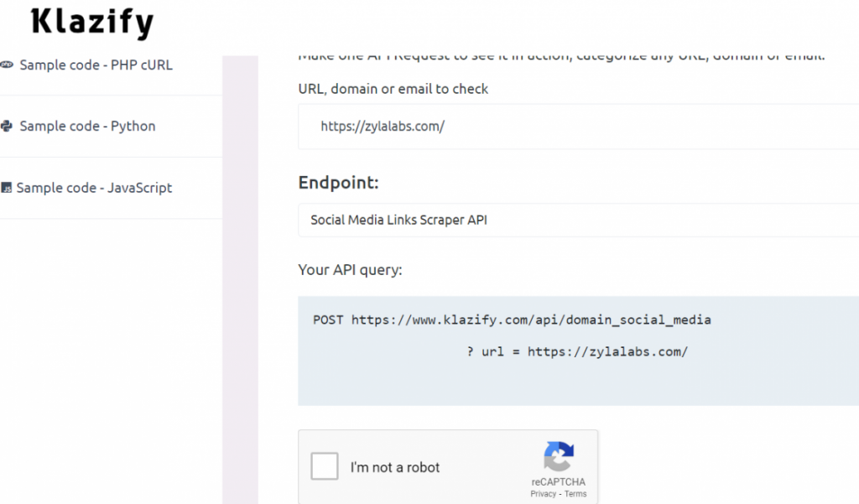Open the reCAPTCHA Terms link
Screen dimensions: 859x504
[575, 494]
